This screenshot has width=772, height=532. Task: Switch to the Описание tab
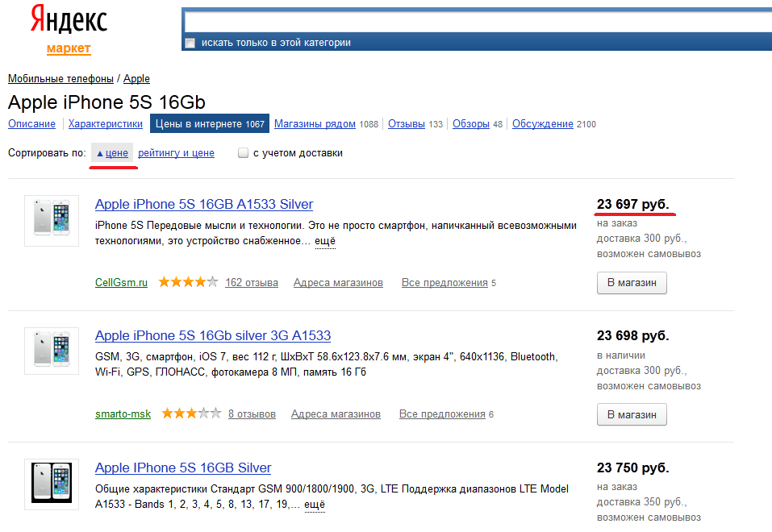(x=32, y=124)
